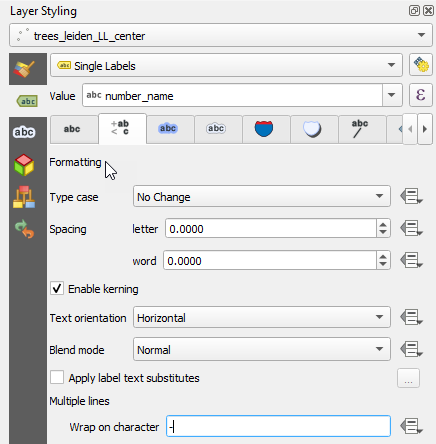436x444 pixels.
Task: Open the Diagrams sidebar icon
Action: (x=24, y=197)
